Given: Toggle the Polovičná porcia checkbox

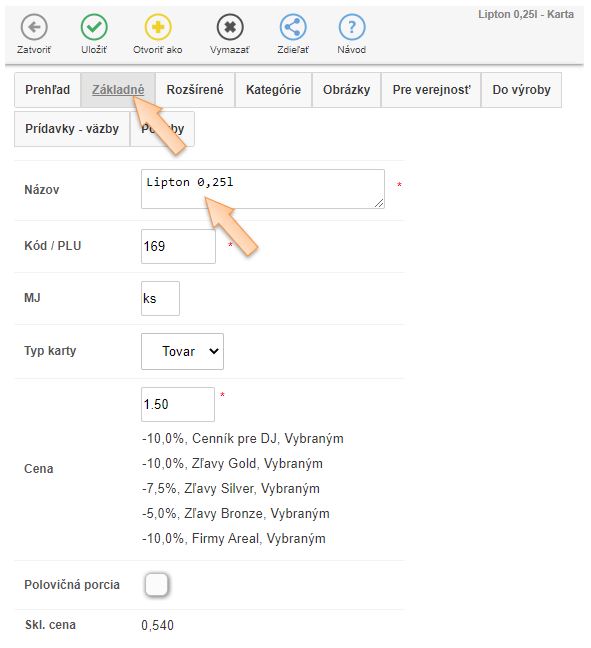Looking at the screenshot, I should pos(157,584).
